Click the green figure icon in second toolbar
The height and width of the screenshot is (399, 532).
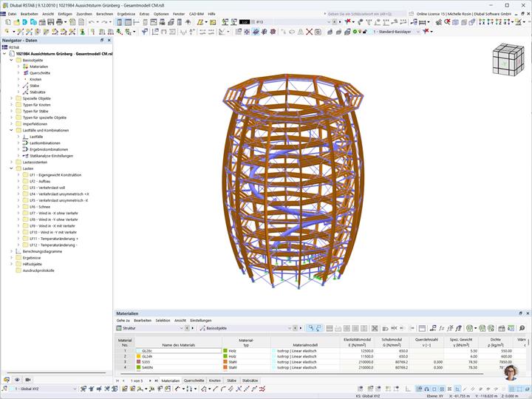(x=83, y=32)
